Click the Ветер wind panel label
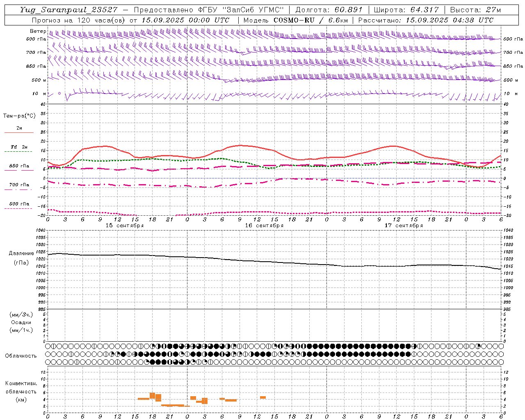The width and height of the screenshot is (525, 420). (x=38, y=31)
